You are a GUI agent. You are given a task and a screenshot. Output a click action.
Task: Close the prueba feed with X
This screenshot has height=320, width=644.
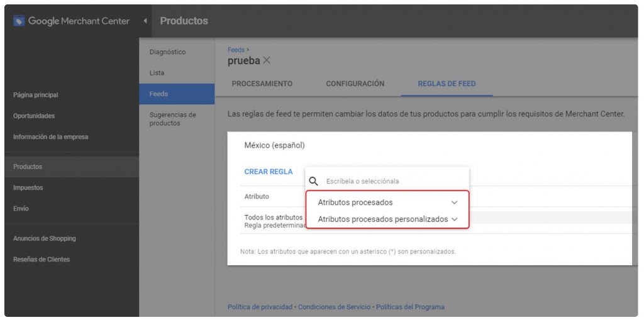(267, 60)
